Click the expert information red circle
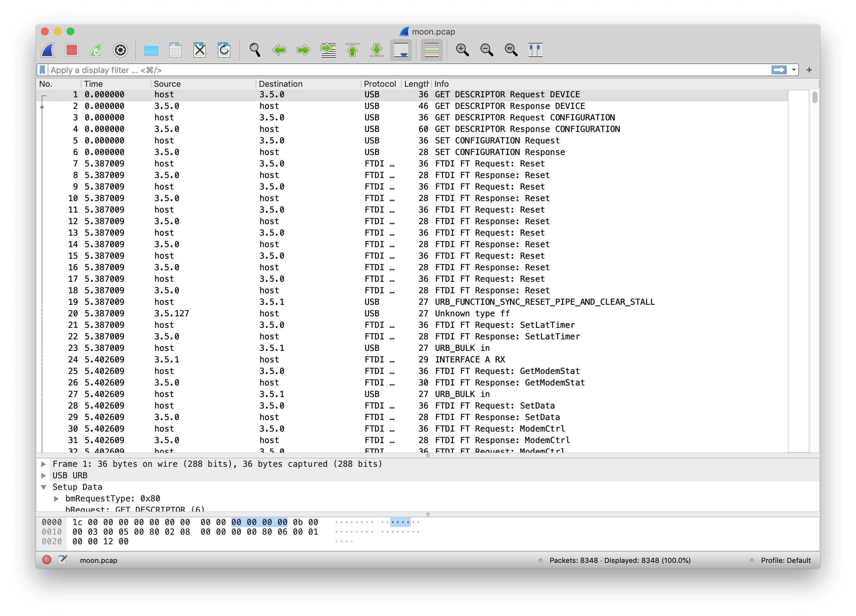Viewport: 856px width, 616px height. 47,560
